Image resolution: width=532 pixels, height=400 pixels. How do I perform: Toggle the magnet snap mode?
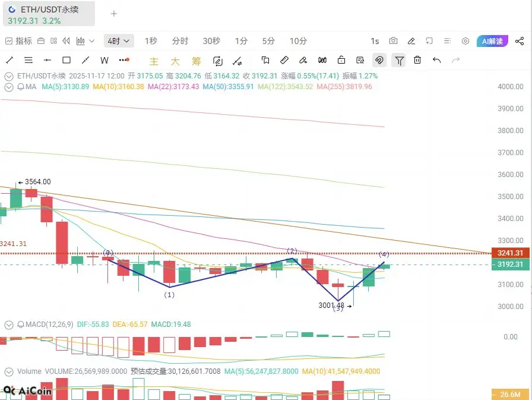pyautogui.click(x=379, y=61)
